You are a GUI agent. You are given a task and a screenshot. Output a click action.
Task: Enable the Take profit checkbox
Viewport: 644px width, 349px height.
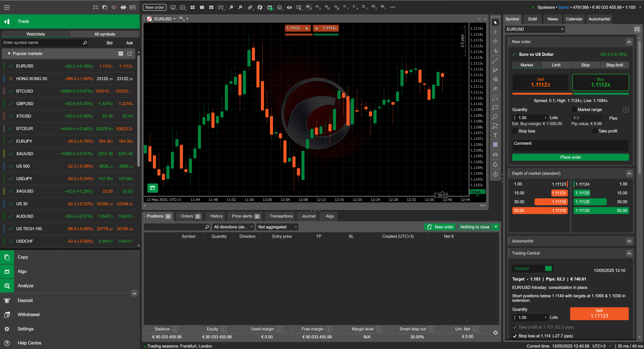pyautogui.click(x=595, y=131)
